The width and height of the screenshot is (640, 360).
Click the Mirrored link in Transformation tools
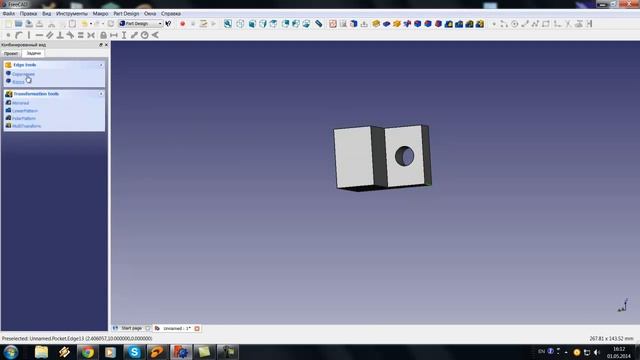(20, 103)
